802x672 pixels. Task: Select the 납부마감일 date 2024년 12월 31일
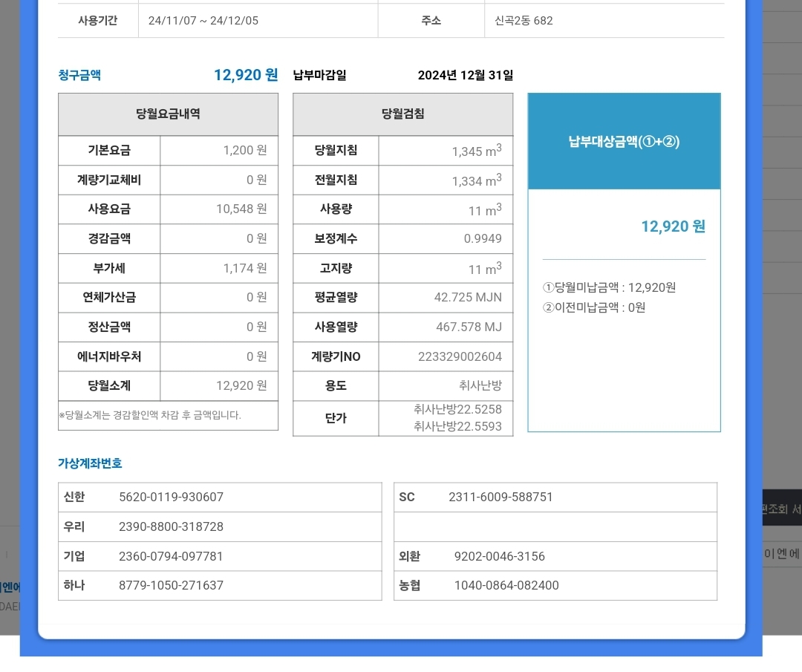click(x=465, y=76)
